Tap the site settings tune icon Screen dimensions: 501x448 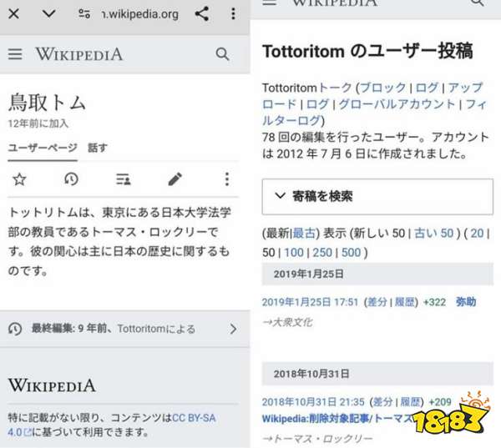click(84, 13)
